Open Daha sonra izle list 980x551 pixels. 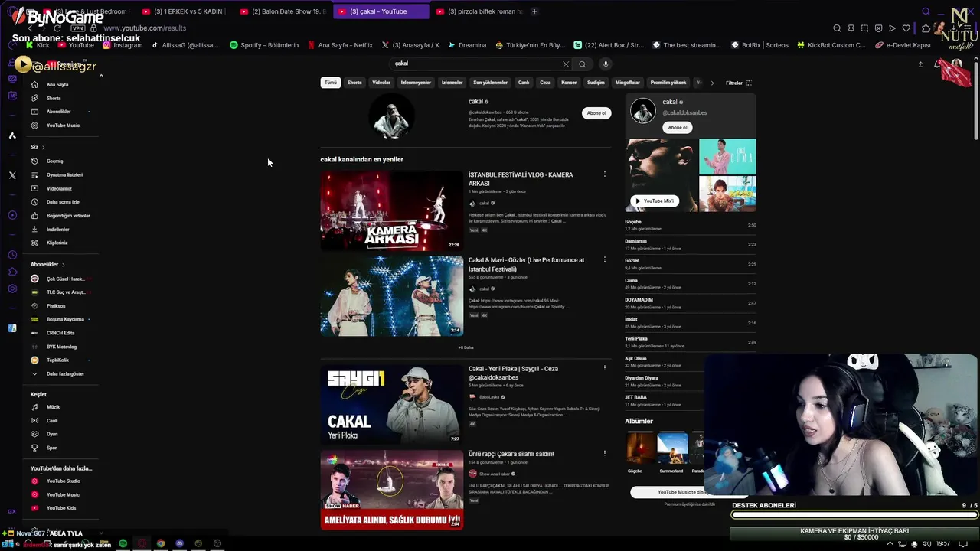tap(63, 202)
